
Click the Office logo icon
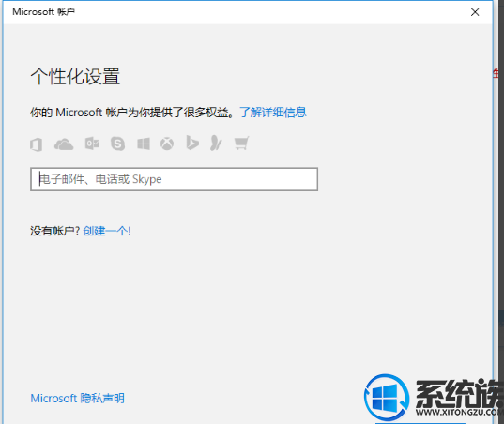pos(37,144)
